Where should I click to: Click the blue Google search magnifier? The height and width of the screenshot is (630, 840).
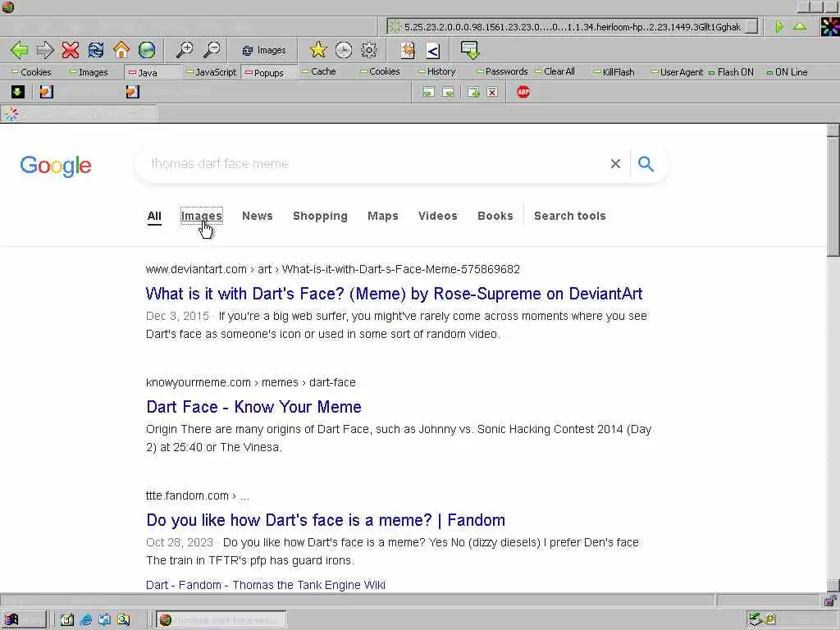pos(646,164)
